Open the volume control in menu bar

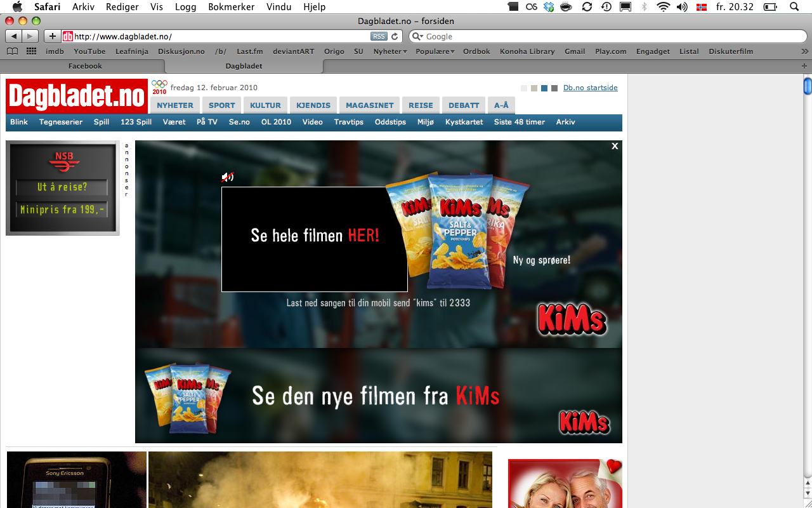point(682,6)
